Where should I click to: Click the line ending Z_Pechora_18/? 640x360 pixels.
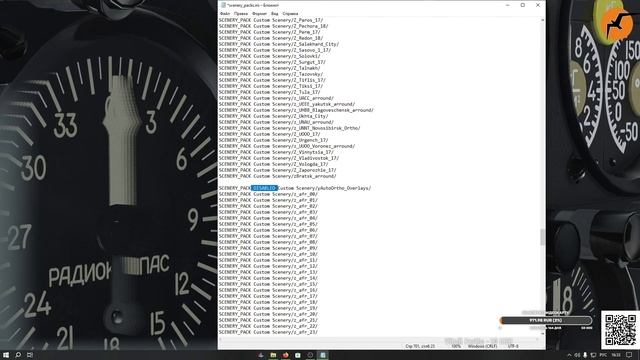pos(273,26)
